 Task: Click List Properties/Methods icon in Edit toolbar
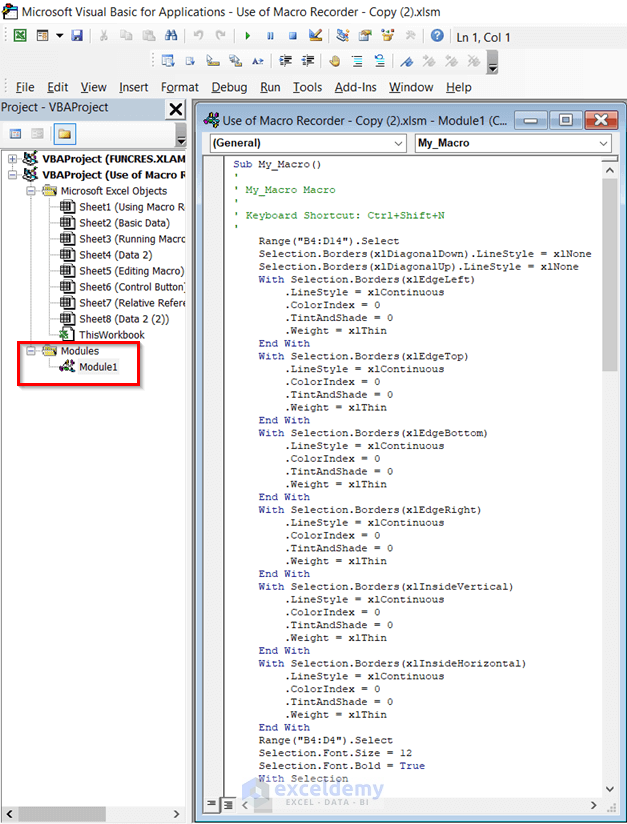168,61
